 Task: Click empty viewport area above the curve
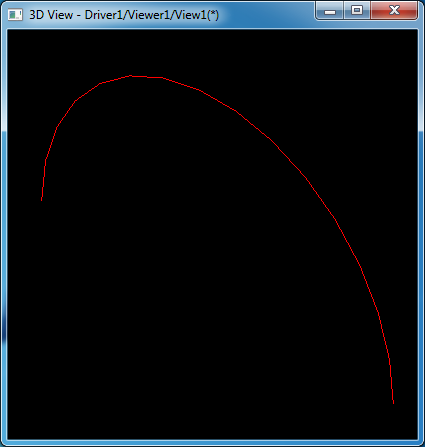[213, 50]
